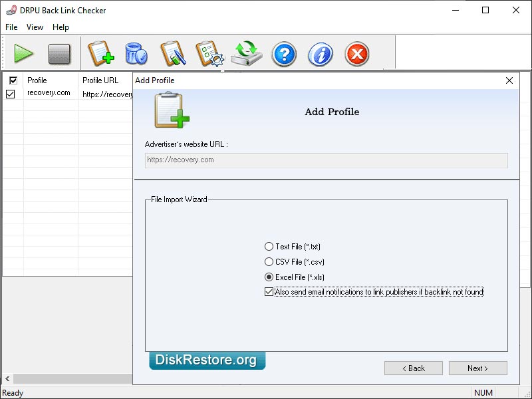Uncheck the recovery.com profile row checkbox
Screen dimensions: 532x399
[11, 94]
